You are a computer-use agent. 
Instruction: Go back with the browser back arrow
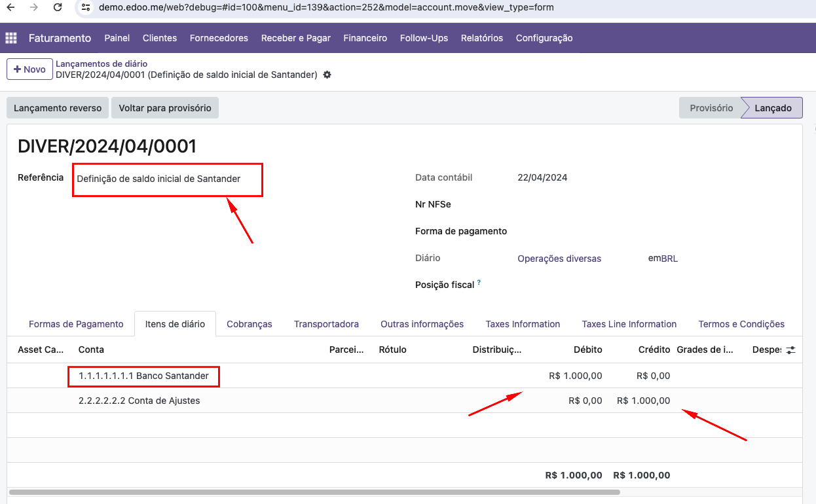click(10, 7)
